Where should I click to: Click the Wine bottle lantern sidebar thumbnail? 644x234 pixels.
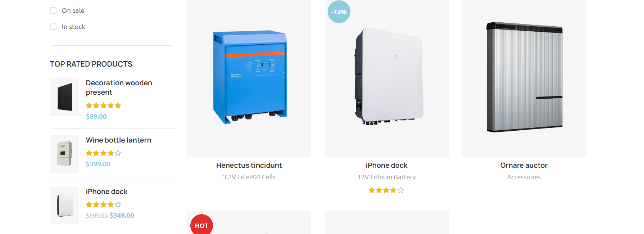[x=64, y=154]
